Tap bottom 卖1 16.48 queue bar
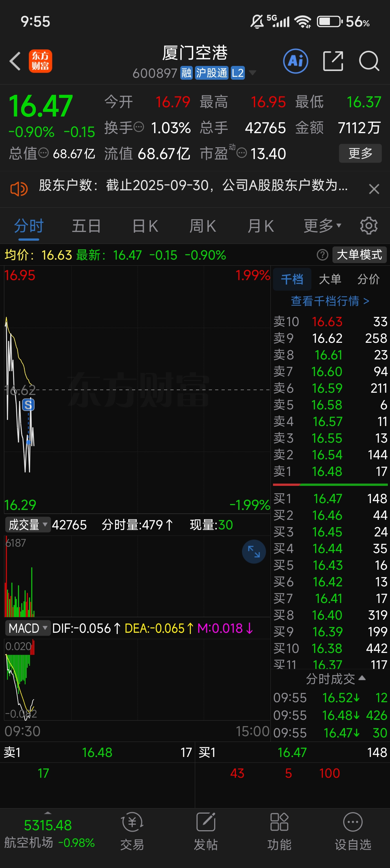390x868 pixels. pyautogui.click(x=97, y=752)
